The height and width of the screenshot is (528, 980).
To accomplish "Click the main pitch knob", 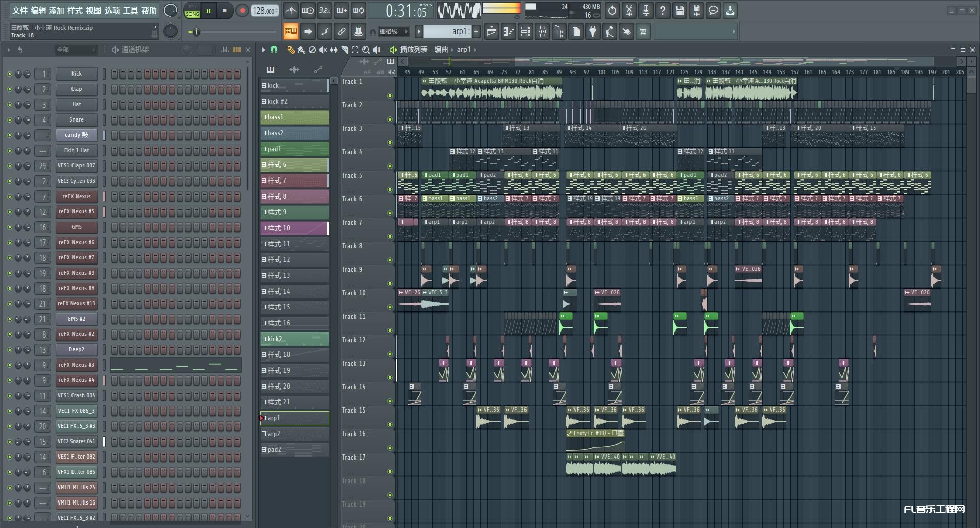I will pos(171,32).
